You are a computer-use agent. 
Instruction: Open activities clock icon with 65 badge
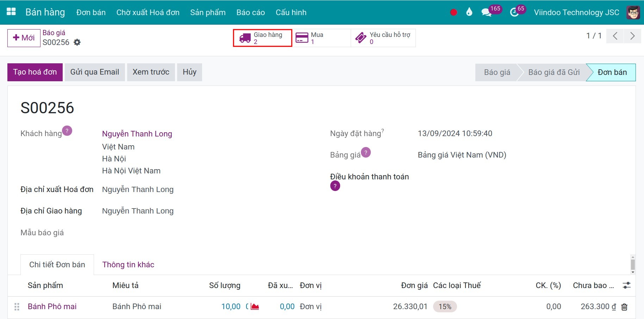tap(514, 12)
